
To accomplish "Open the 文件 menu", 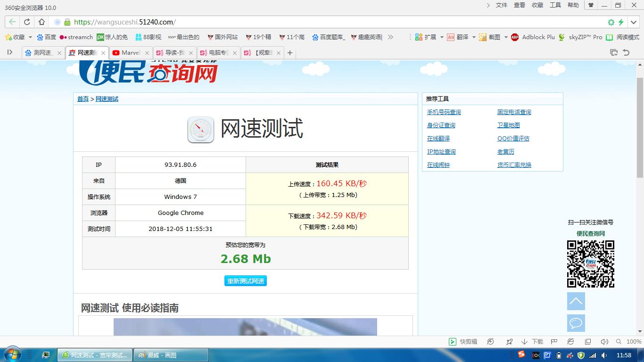I will tap(502, 5).
